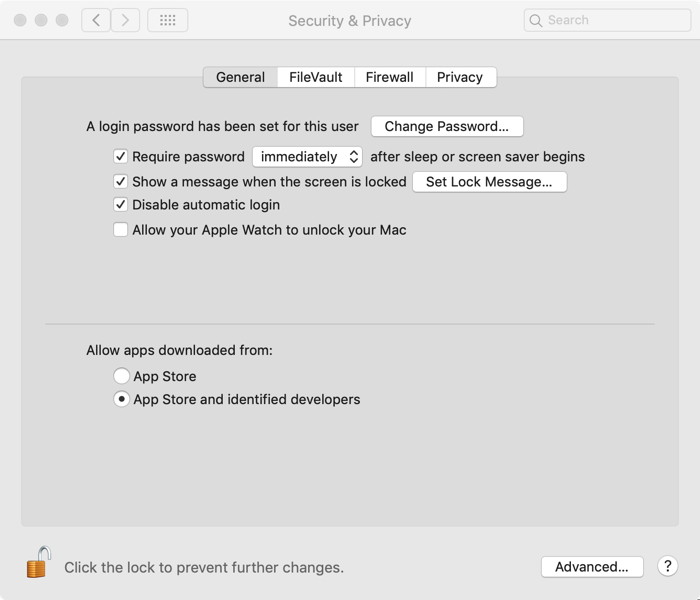Choose App Store and identified developers
The image size is (700, 600).
[121, 399]
